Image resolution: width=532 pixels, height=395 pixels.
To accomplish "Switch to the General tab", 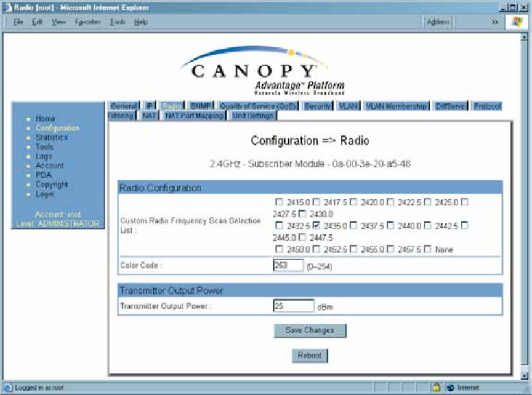I will coord(124,106).
